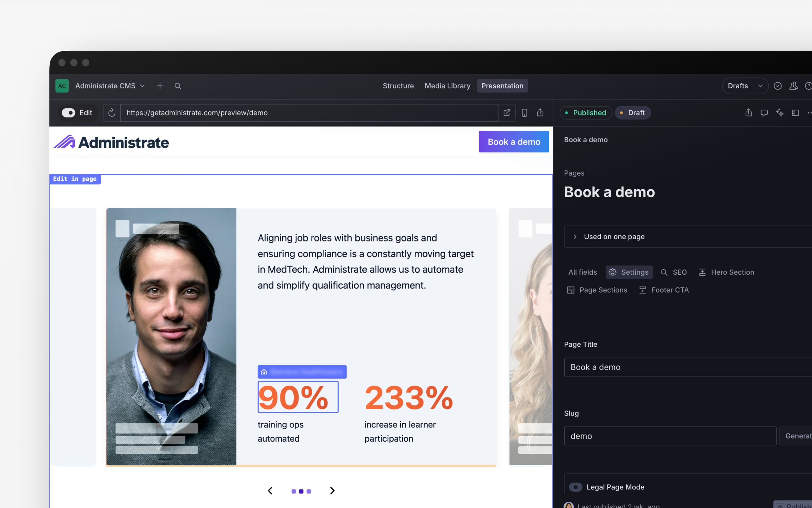Click the Edit in page label
The height and width of the screenshot is (508, 812).
click(x=75, y=179)
